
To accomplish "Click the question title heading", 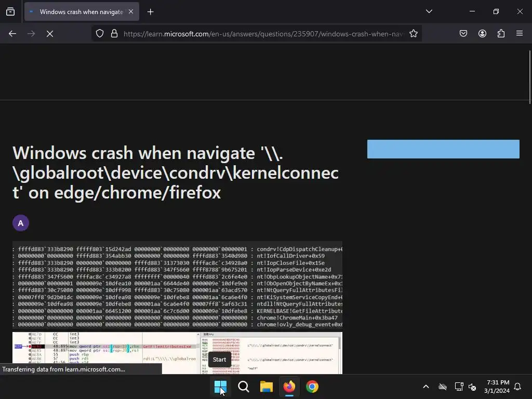I will pyautogui.click(x=176, y=172).
